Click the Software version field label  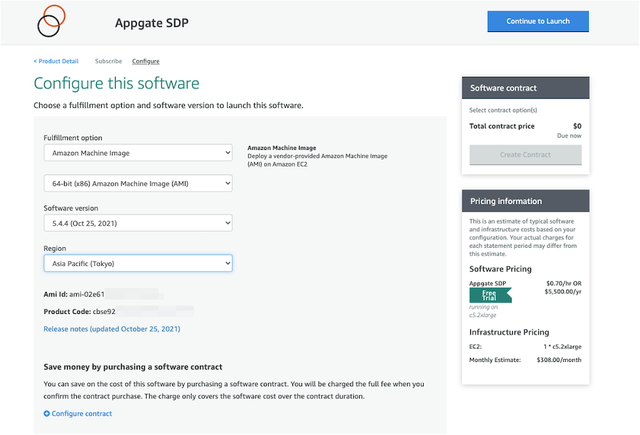pos(71,208)
